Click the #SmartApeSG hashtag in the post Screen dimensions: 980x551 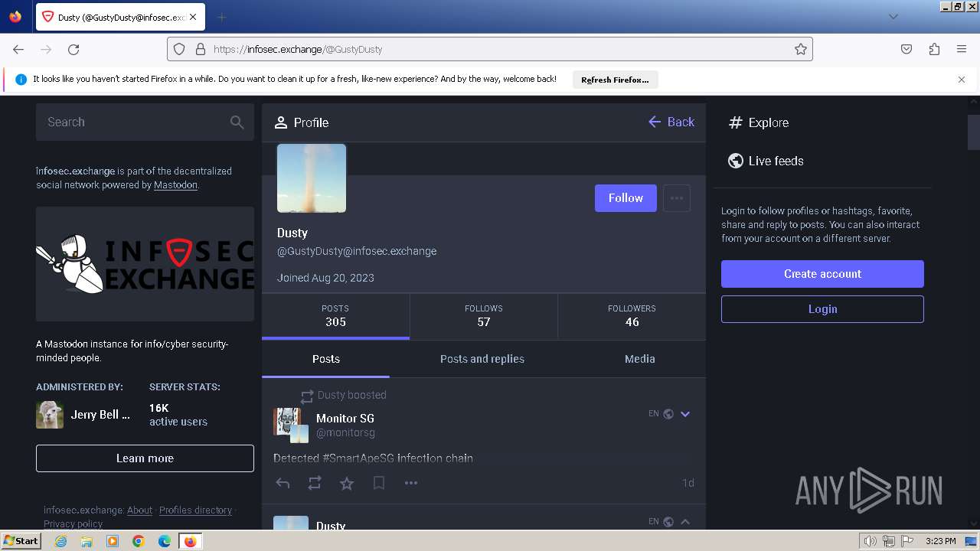[358, 458]
